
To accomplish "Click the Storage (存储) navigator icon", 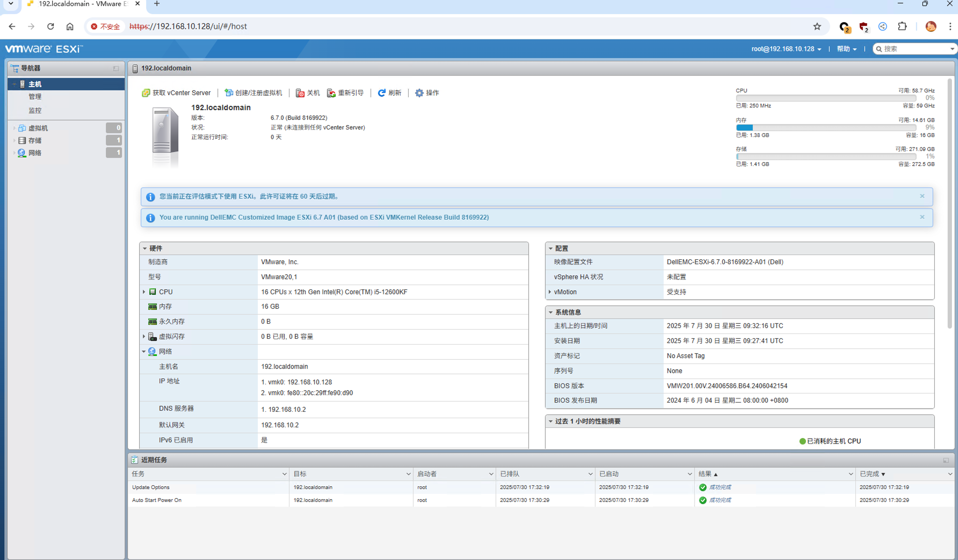I will pos(22,140).
